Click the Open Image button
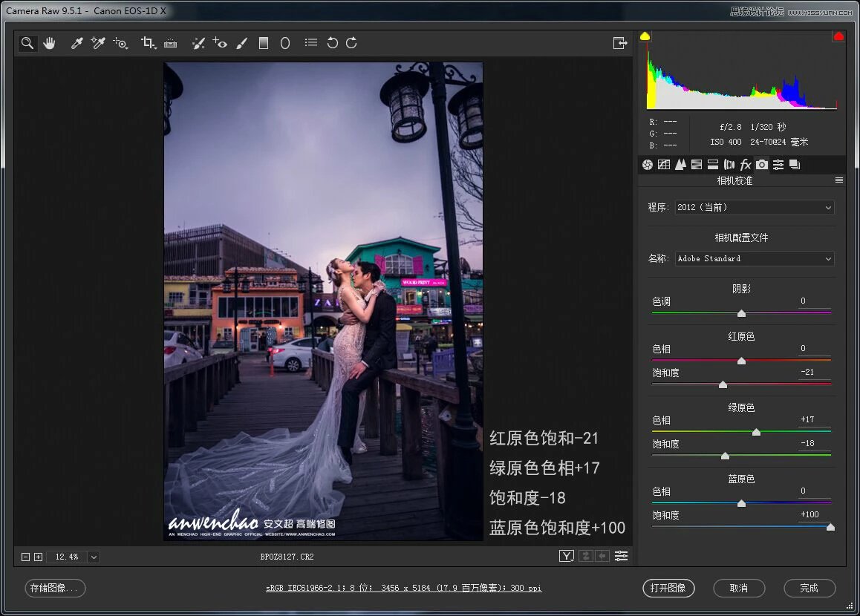Screen dimensions: 860x616 [x=668, y=588]
